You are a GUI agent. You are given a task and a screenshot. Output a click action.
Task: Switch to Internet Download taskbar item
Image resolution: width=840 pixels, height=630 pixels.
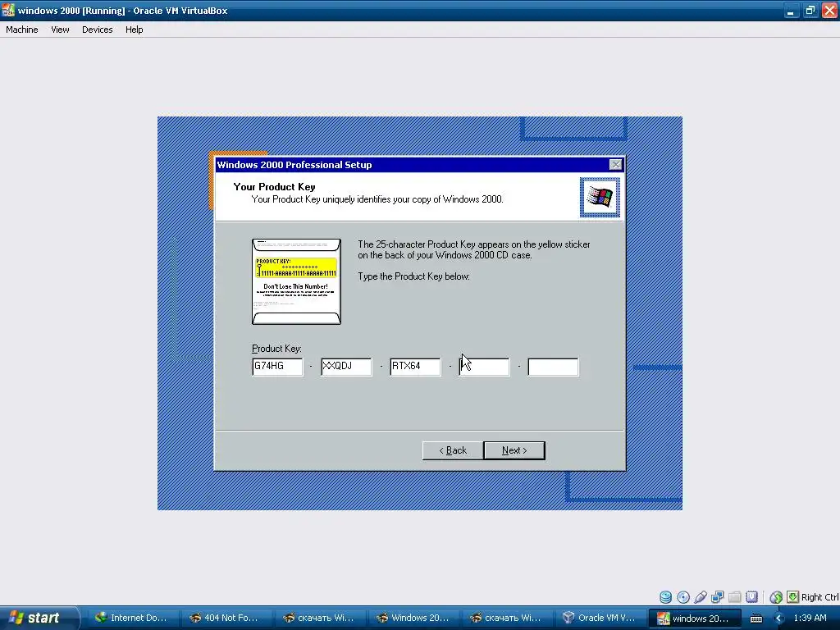click(131, 618)
